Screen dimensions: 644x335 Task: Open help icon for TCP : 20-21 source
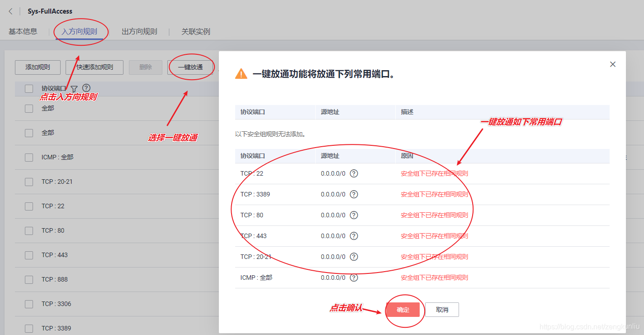coord(354,257)
